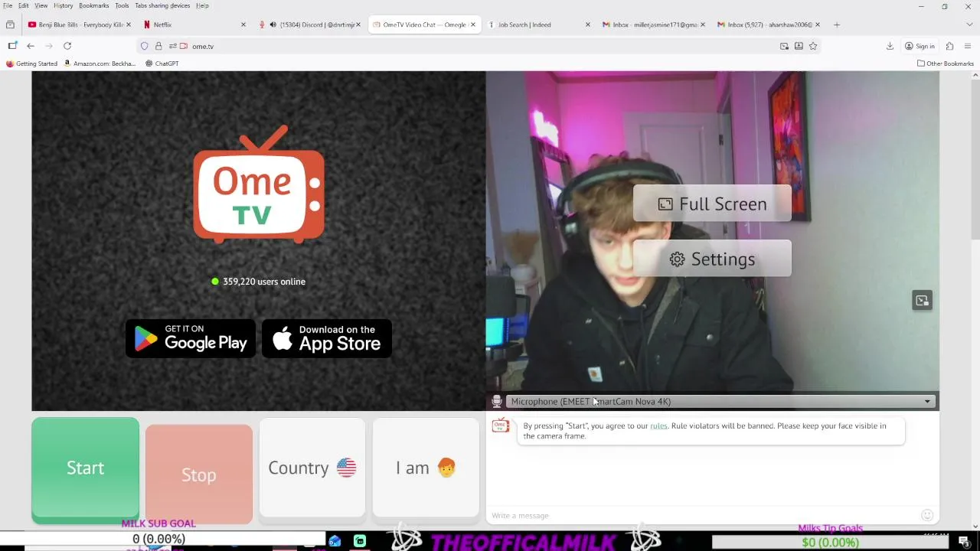This screenshot has height=551, width=980.
Task: Click the '359,220 users online' text
Action: [x=264, y=282]
